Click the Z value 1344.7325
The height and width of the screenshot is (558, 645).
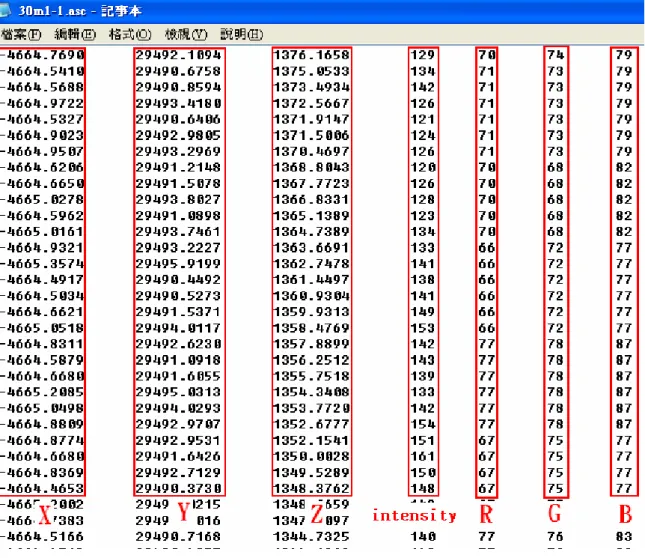pos(311,537)
